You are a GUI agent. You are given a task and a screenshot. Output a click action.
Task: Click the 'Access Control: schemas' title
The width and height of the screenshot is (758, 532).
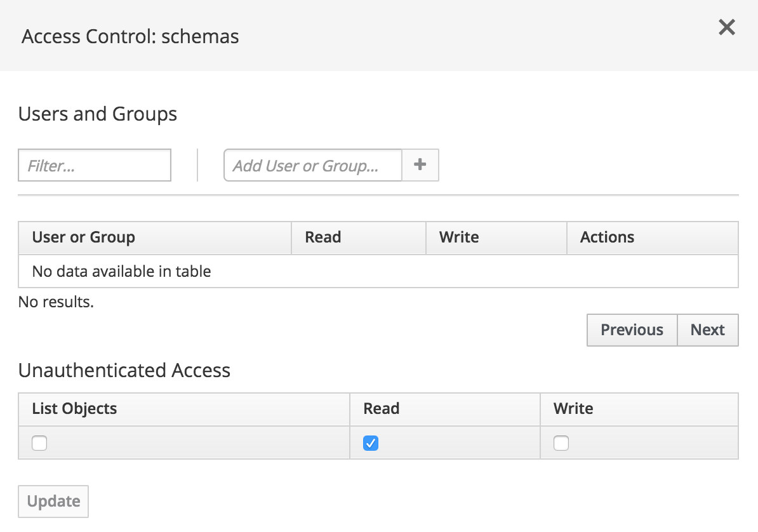pos(130,36)
